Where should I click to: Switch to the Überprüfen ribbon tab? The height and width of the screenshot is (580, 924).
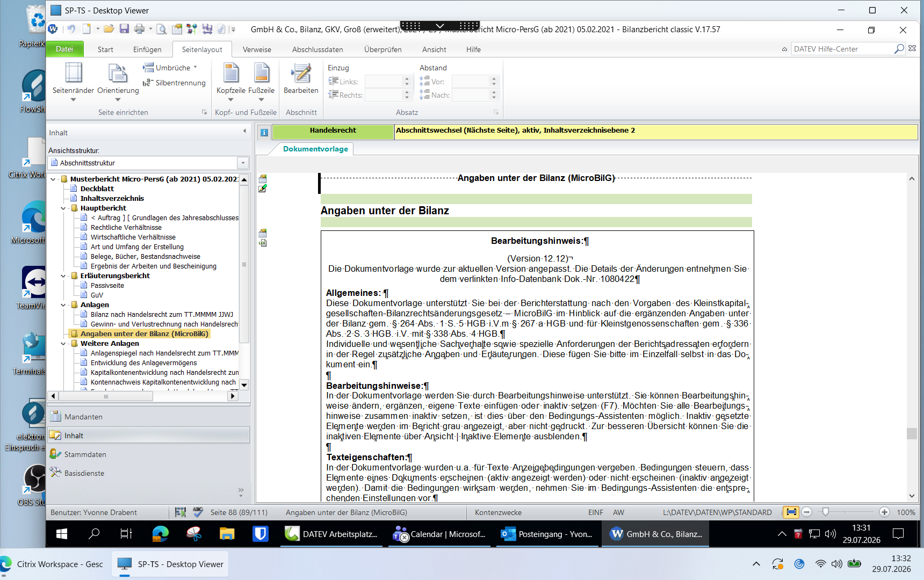[382, 49]
